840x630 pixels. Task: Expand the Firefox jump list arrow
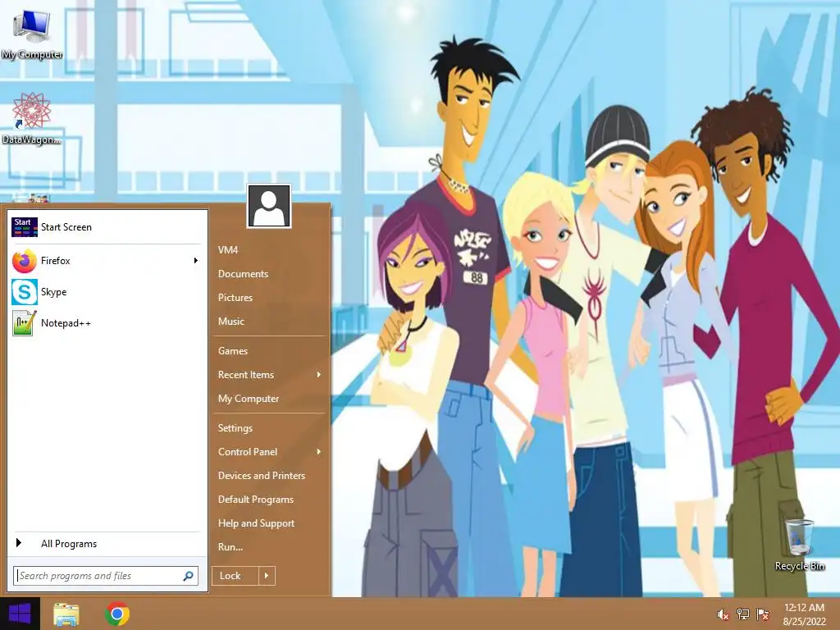point(196,261)
